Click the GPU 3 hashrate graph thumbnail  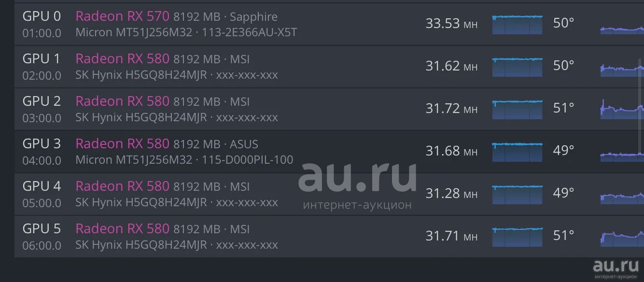[517, 152]
